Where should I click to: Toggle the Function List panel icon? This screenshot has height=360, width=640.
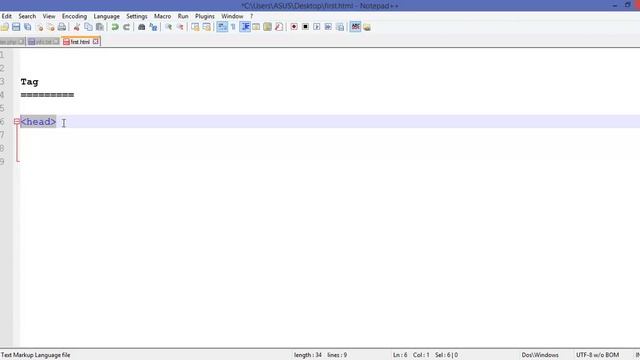pyautogui.click(x=279, y=27)
